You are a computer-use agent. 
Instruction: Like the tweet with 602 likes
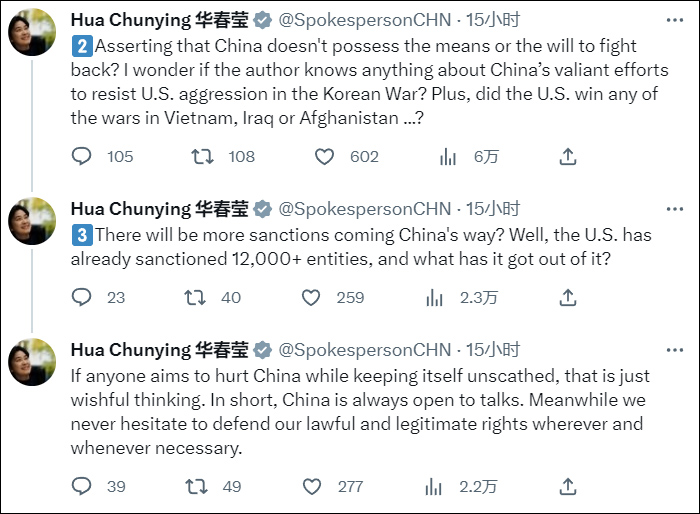click(x=324, y=156)
